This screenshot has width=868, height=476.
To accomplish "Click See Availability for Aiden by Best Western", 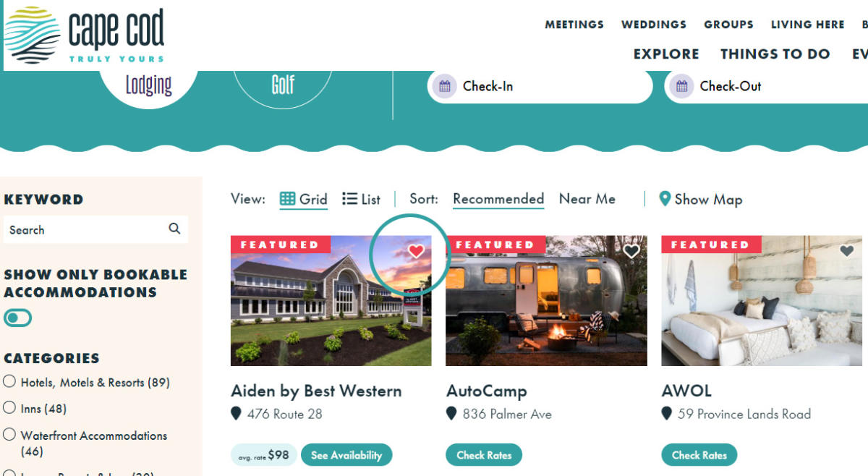I will pos(346,455).
